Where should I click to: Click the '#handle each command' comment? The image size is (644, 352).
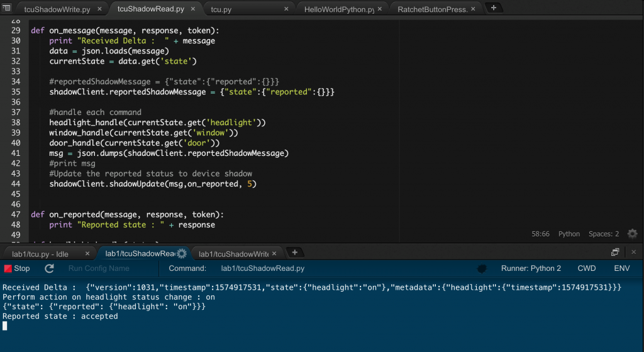coord(96,113)
